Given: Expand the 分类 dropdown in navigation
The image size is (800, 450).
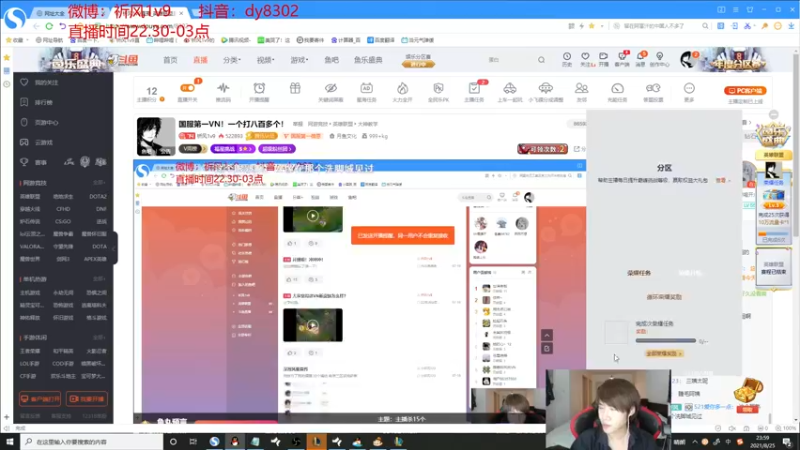Looking at the screenshot, I should (232, 60).
